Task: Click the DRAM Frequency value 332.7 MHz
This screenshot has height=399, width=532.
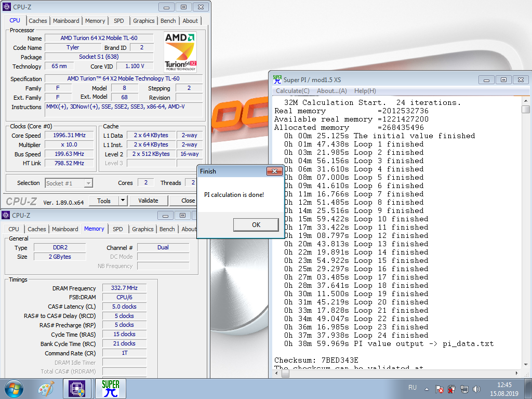Action: point(124,288)
